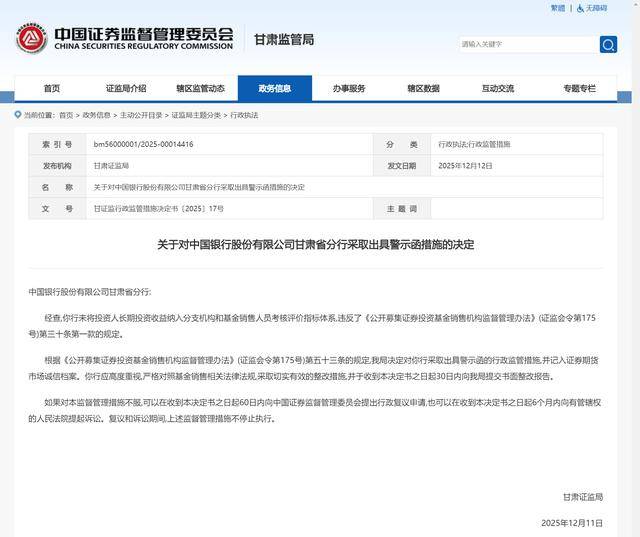The image size is (640, 537).
Task: Click the blue search magnifier button
Action: coord(608,44)
